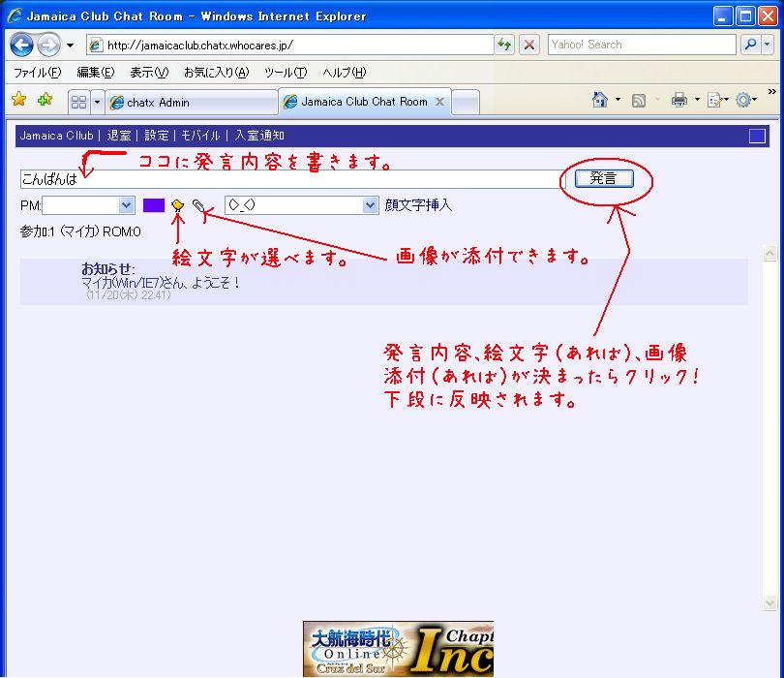Click the 大航海時代 Online banner ad
Image resolution: width=784 pixels, height=678 pixels.
398,649
